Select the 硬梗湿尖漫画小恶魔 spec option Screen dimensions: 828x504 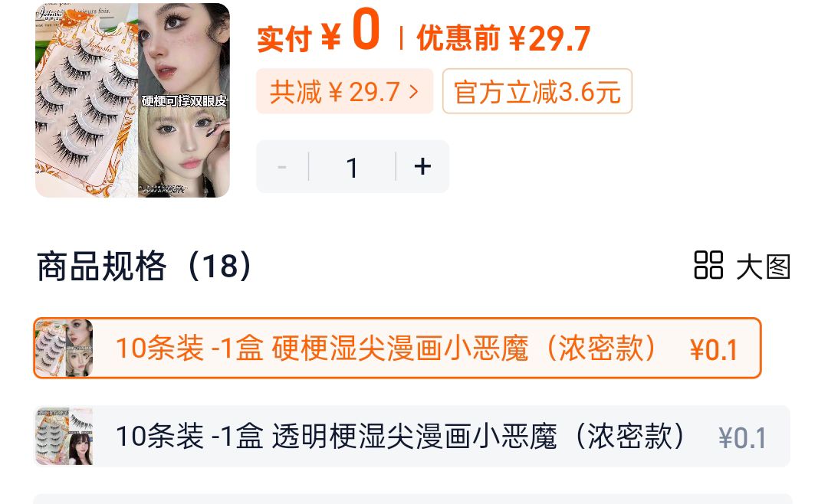coord(397,348)
